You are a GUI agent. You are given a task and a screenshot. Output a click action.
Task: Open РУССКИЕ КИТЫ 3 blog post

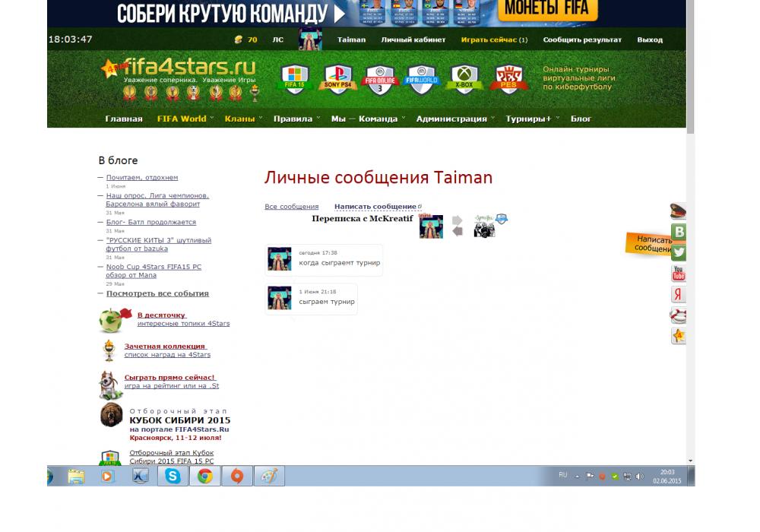tap(159, 244)
